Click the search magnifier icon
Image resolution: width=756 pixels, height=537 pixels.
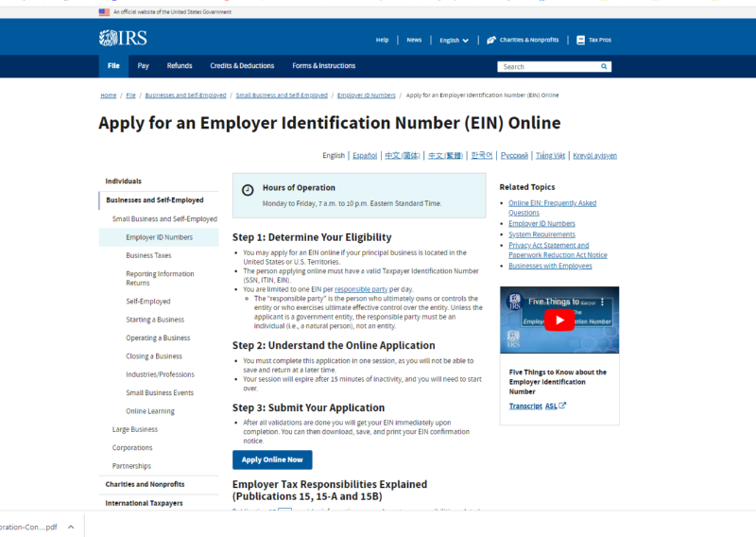tap(605, 67)
